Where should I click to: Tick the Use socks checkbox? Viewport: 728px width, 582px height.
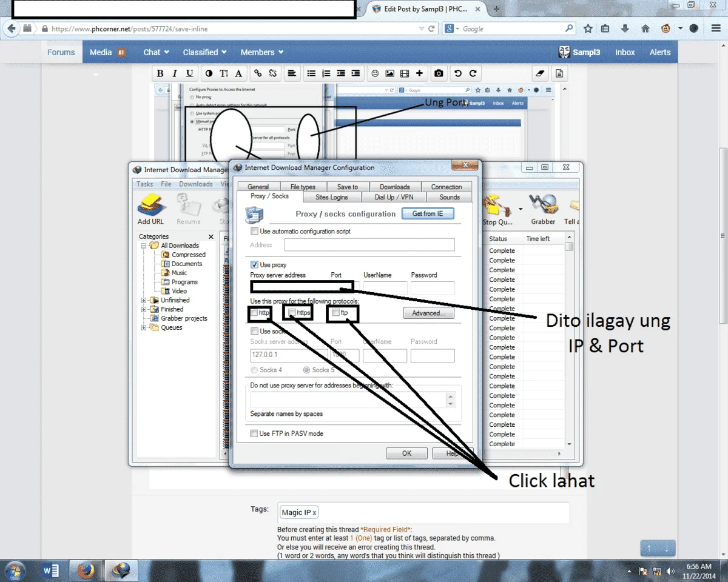pyautogui.click(x=254, y=331)
